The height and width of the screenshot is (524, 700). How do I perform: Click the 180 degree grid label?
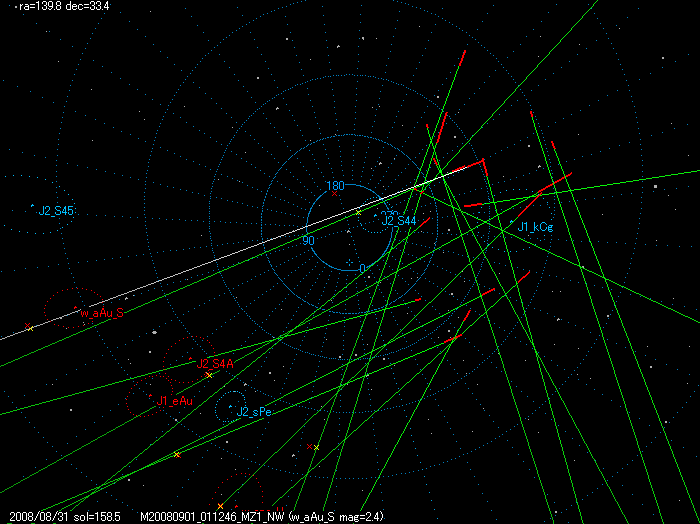pos(335,186)
